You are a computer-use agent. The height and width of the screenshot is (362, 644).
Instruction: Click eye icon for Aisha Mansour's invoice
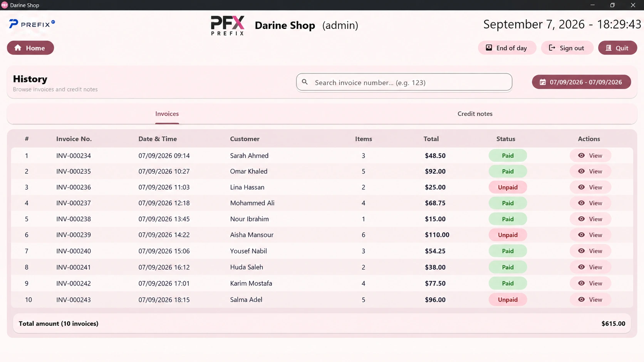point(581,235)
